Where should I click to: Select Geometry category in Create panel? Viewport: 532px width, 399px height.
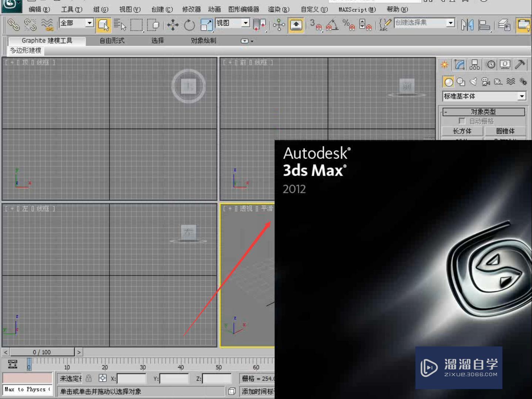click(x=449, y=82)
